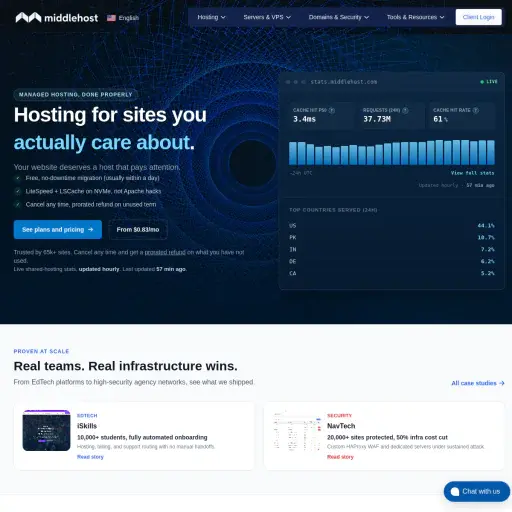Click the PK 10.7% country row
The image size is (512, 512).
(392, 238)
